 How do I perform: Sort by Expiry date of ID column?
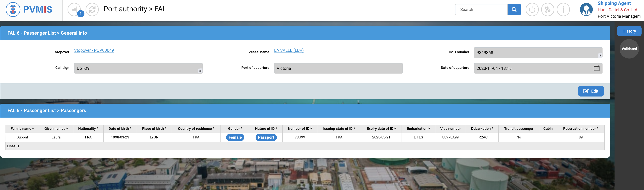click(x=381, y=129)
